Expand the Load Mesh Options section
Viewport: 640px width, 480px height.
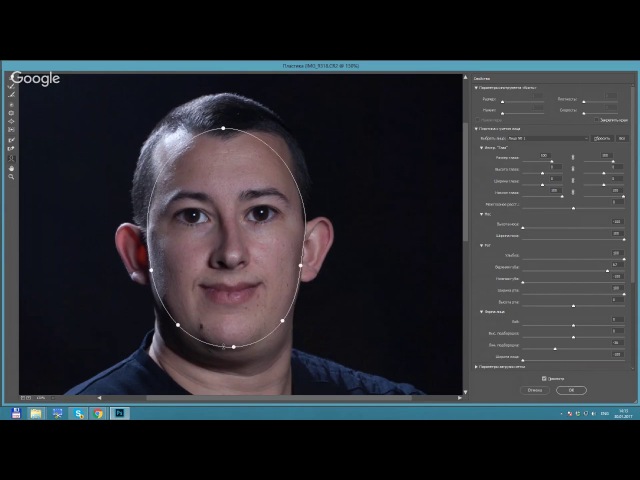point(476,367)
